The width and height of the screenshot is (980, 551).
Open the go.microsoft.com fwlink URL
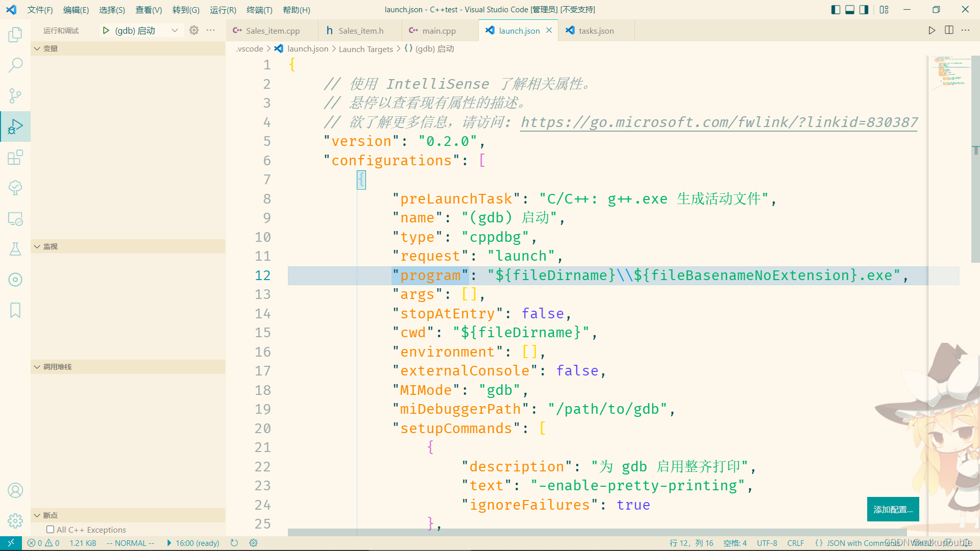719,122
